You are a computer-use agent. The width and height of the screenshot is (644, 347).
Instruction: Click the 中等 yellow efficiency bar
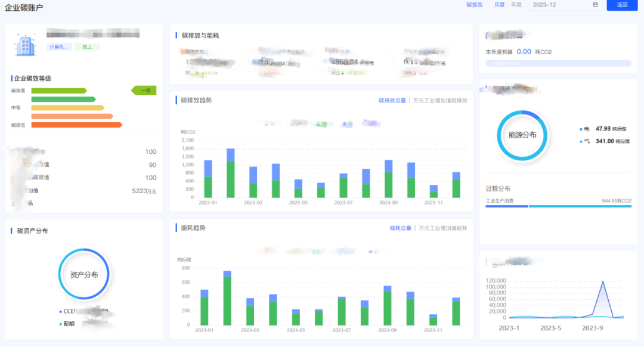coord(68,107)
